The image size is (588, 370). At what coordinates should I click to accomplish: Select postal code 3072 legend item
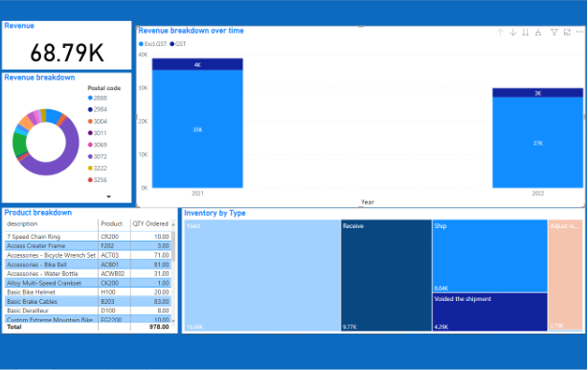[98, 156]
